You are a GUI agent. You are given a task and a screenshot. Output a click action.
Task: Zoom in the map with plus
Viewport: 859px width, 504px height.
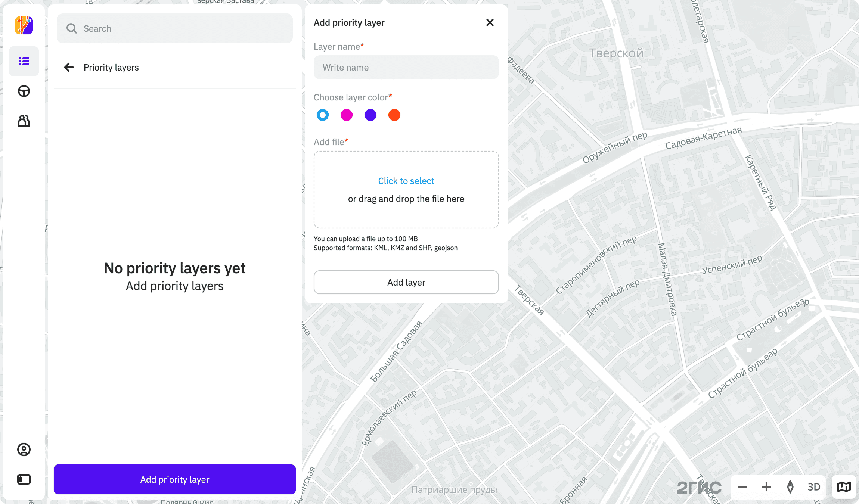tap(766, 487)
